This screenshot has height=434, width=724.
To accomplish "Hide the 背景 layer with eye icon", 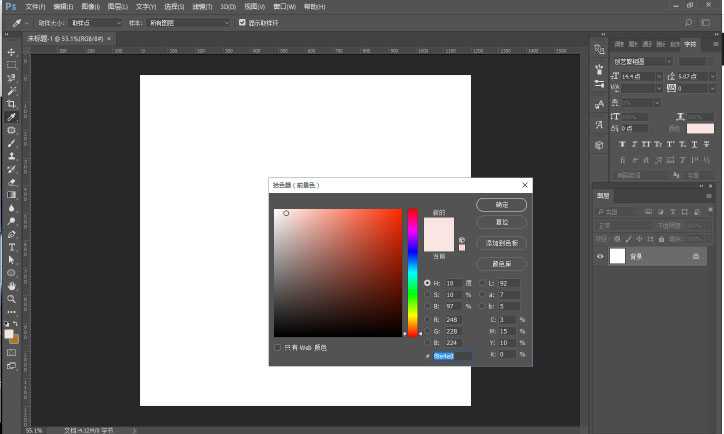I will coord(600,257).
